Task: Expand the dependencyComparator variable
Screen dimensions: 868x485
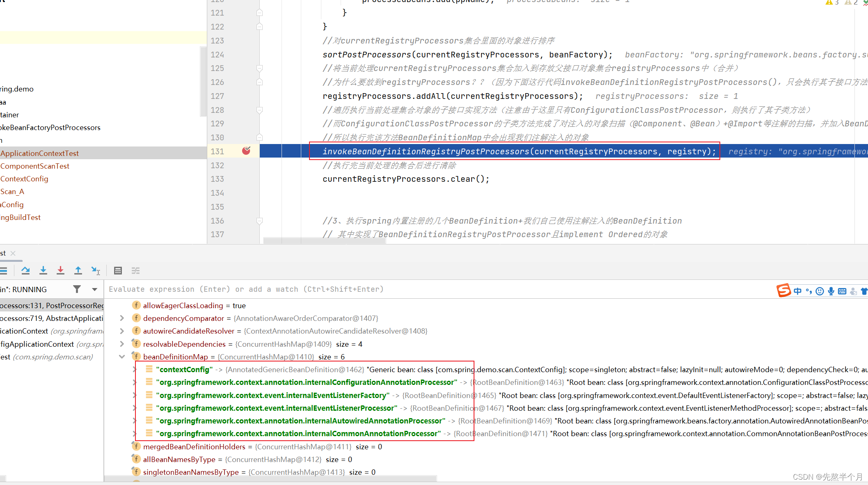Action: click(122, 318)
